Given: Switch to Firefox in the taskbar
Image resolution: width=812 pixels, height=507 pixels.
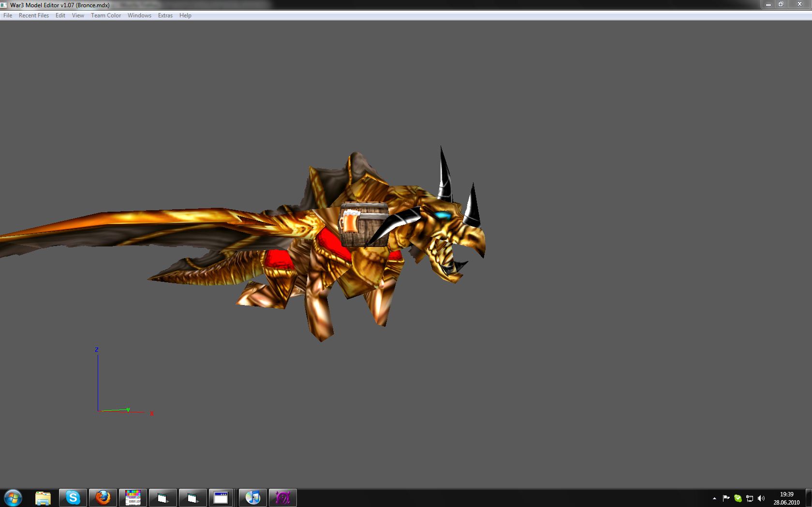Looking at the screenshot, I should tap(103, 497).
